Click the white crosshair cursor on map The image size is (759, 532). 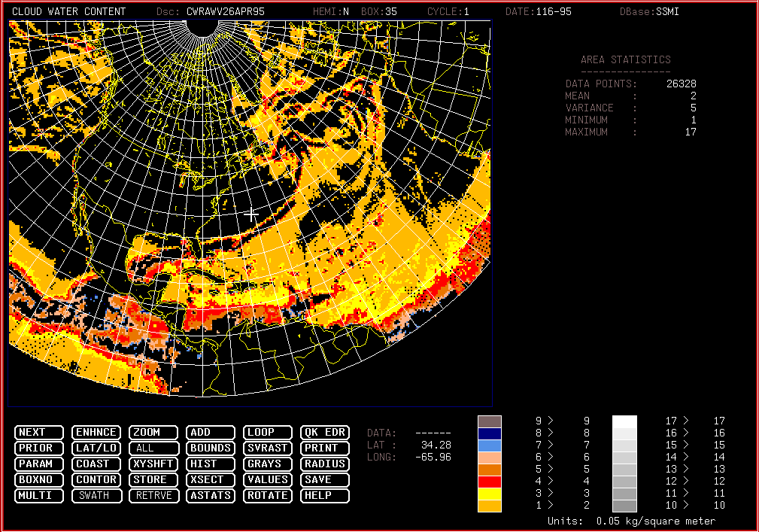(x=250, y=214)
